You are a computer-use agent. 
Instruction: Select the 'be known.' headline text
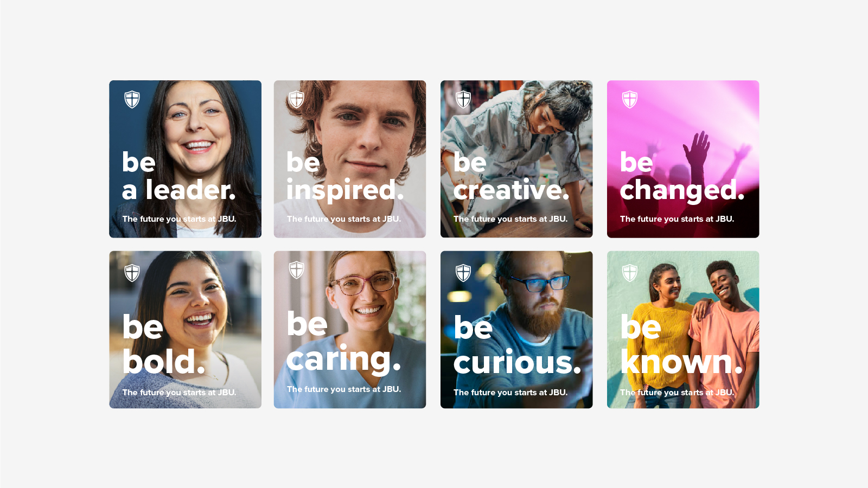681,345
